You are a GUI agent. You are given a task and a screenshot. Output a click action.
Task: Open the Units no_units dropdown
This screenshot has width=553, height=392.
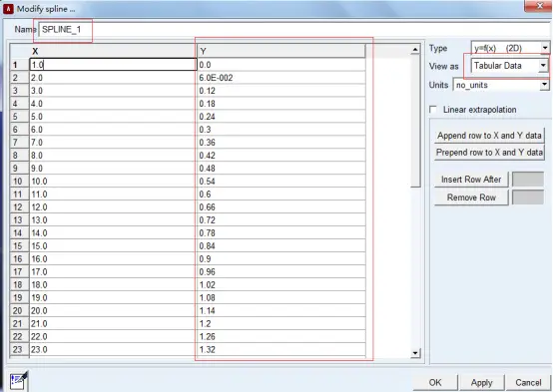pos(545,85)
